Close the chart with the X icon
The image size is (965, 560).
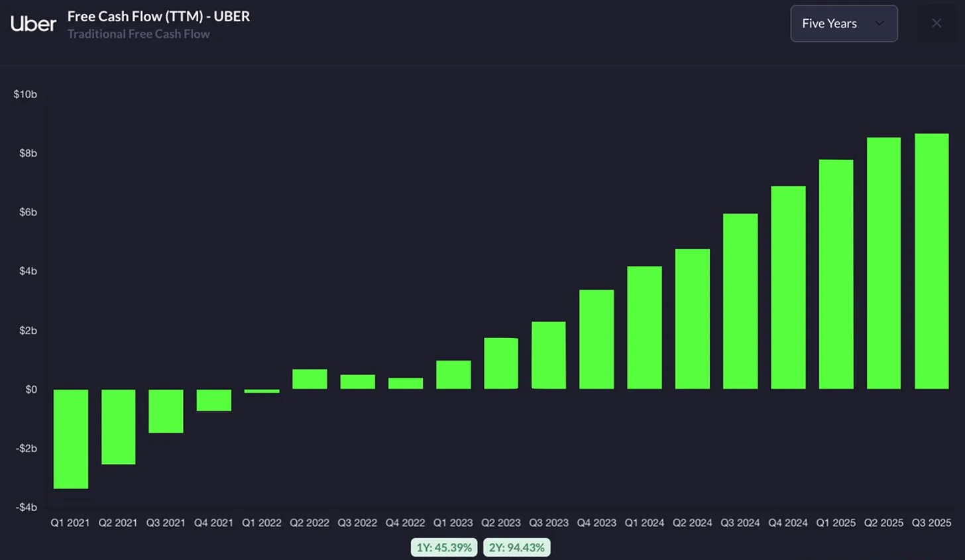937,23
